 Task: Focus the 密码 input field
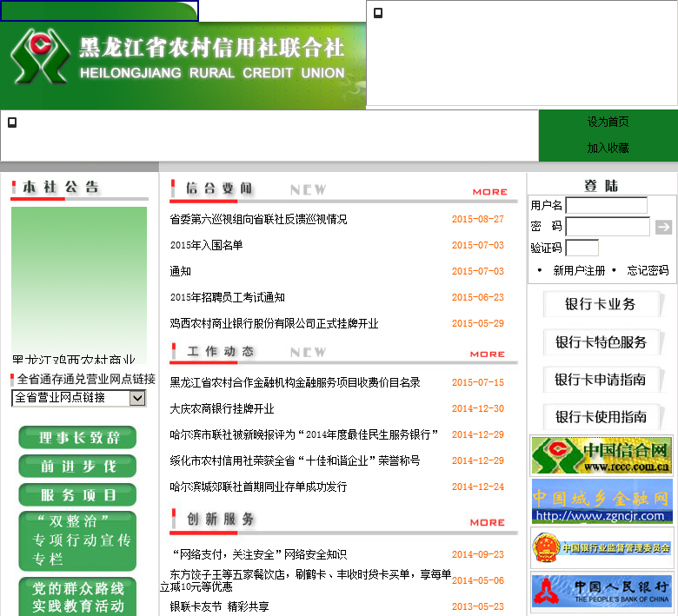click(608, 227)
